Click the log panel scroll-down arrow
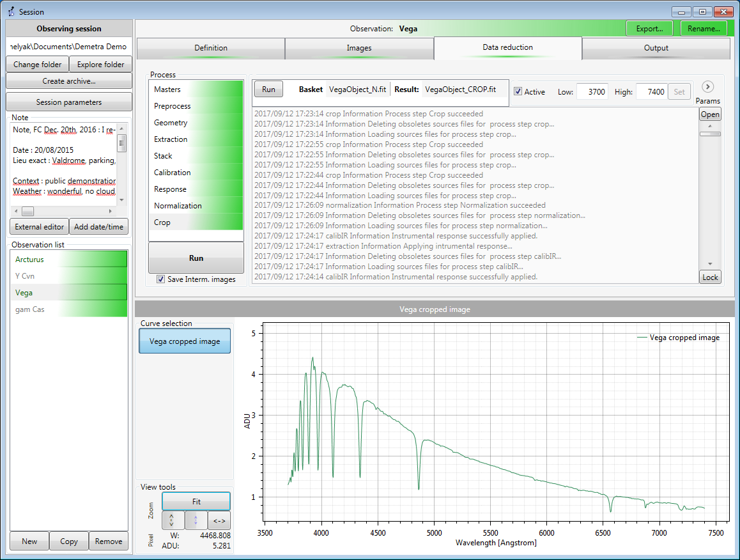The image size is (740, 560). coord(710,264)
